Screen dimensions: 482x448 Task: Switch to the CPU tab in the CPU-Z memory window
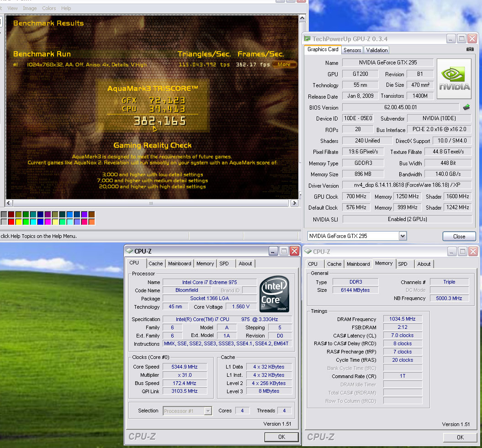[313, 264]
